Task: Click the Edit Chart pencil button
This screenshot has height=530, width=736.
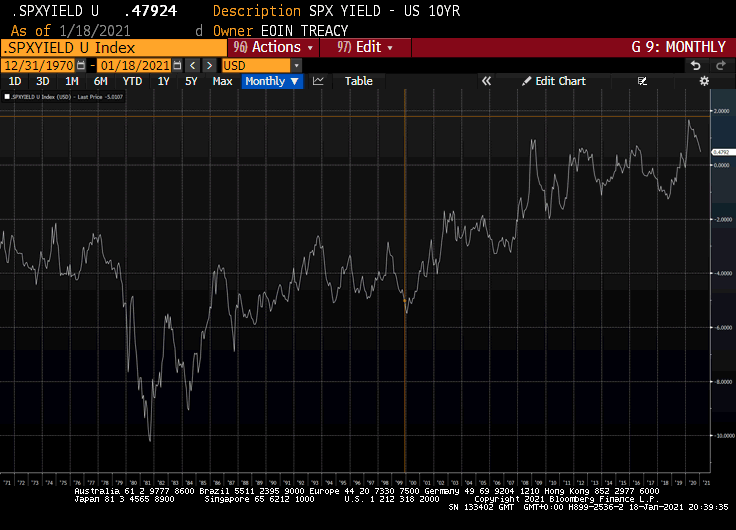Action: point(554,81)
